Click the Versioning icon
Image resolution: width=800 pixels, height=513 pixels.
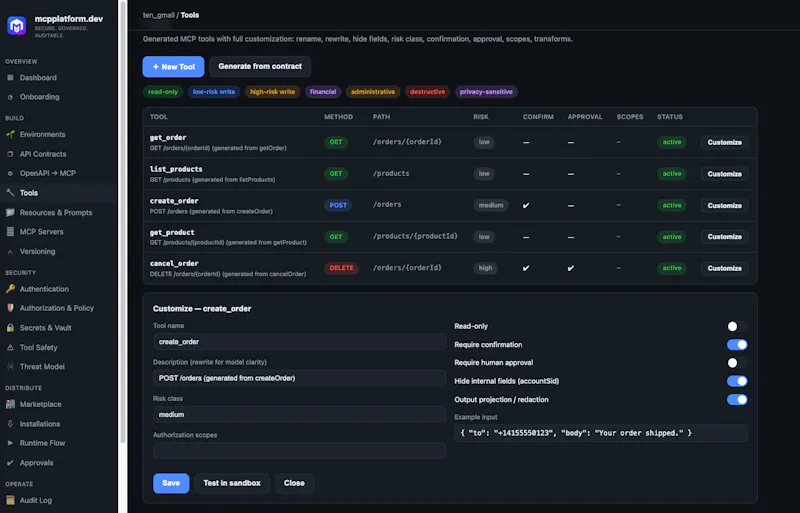click(10, 252)
